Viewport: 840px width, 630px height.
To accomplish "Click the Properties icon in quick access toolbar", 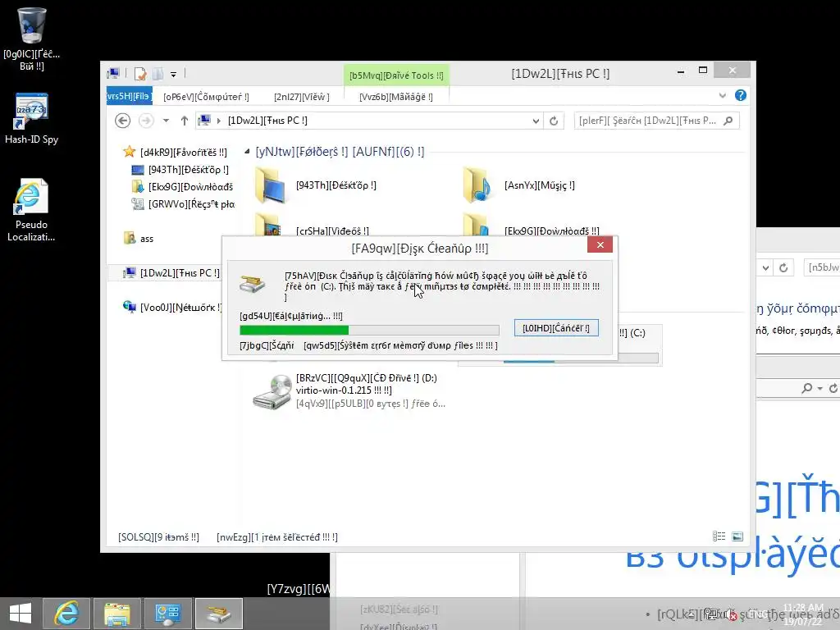I will click(140, 73).
